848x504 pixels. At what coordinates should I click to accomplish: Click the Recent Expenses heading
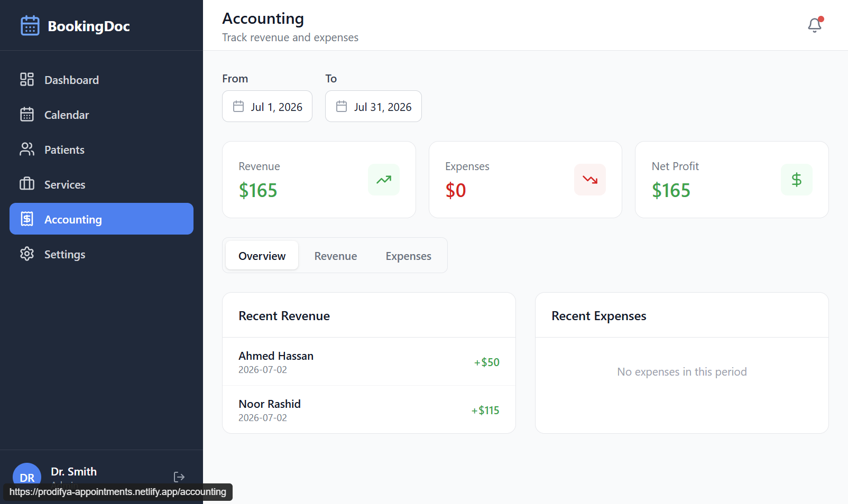coord(598,316)
